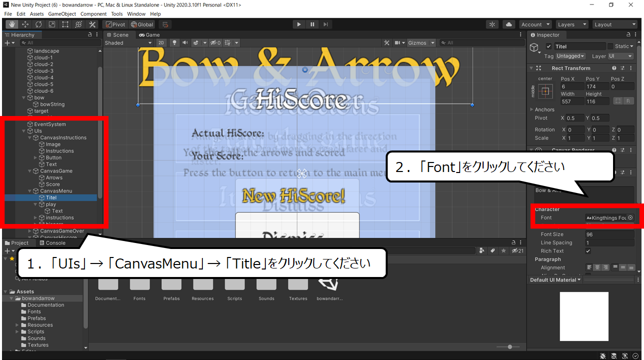Lock the Hierarchy panel
This screenshot has height=360, width=644.
pyautogui.click(x=89, y=35)
